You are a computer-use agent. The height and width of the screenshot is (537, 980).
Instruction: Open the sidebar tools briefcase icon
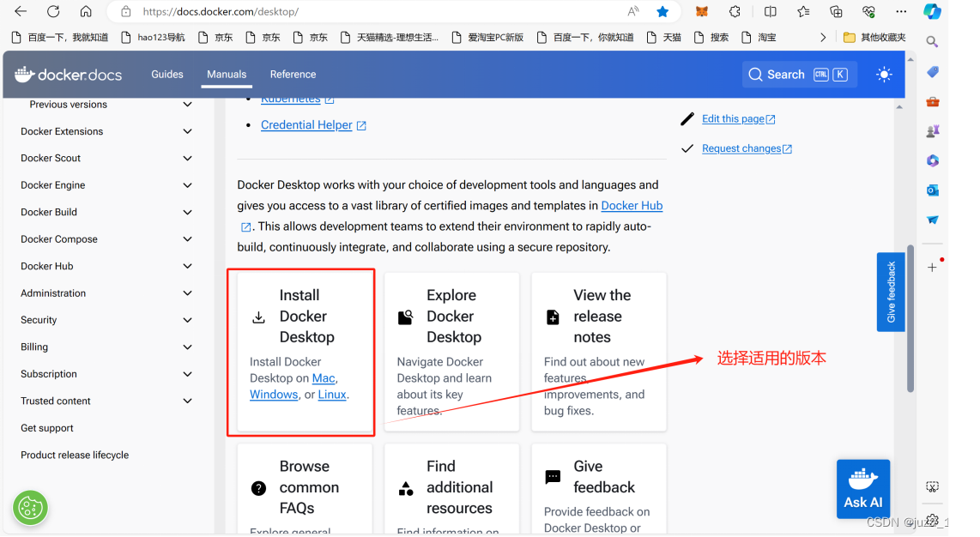coord(933,101)
